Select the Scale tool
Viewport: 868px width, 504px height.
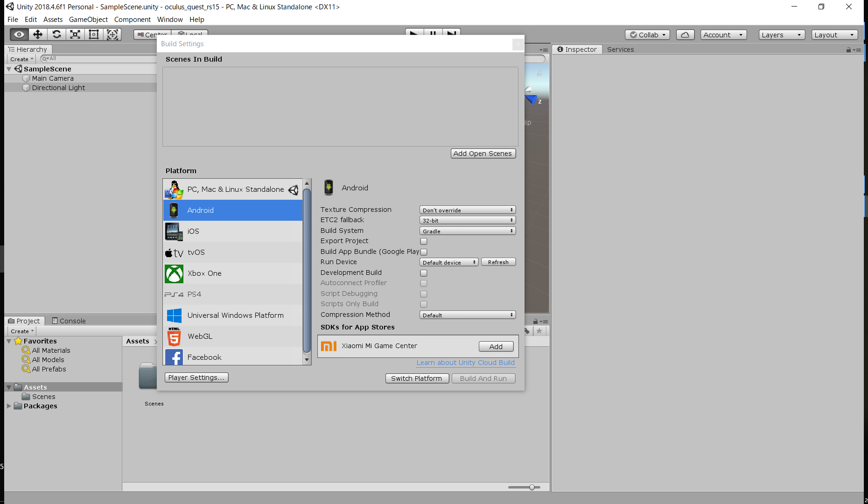point(75,35)
